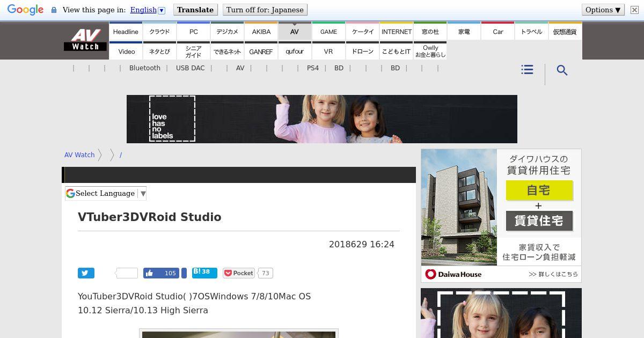Open the クラウド tab
Image resolution: width=644 pixels, height=338 pixels.
(159, 31)
